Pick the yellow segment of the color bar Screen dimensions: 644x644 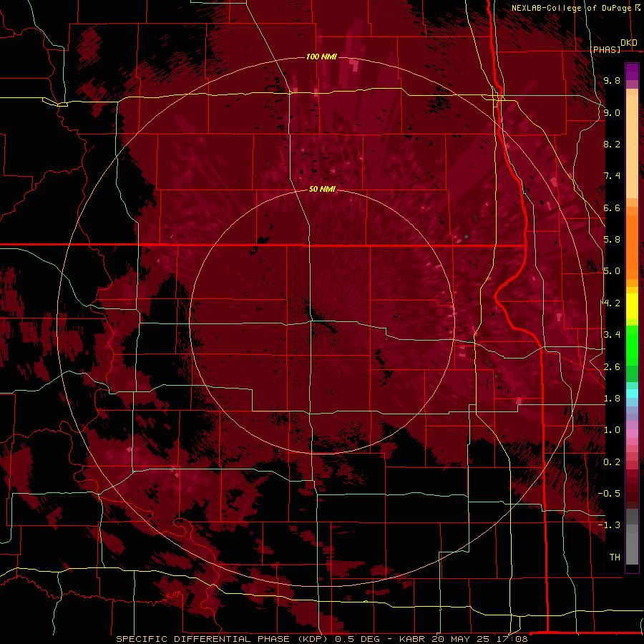(x=632, y=306)
